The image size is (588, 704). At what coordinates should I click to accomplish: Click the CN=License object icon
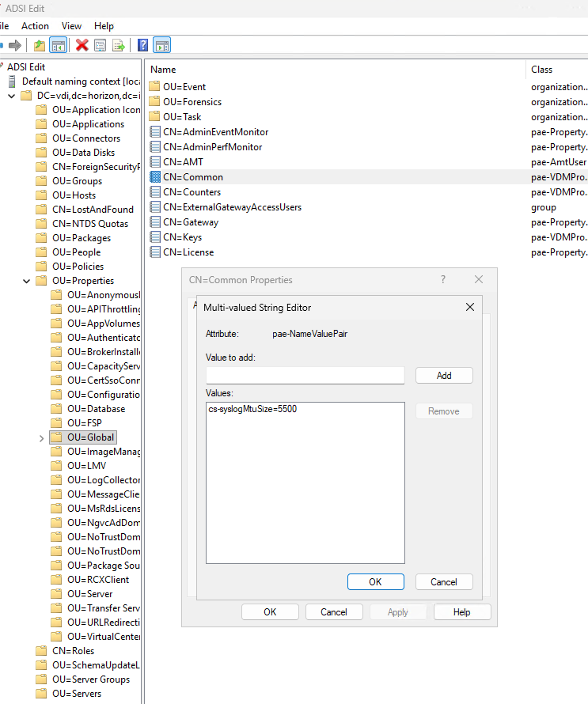point(155,252)
